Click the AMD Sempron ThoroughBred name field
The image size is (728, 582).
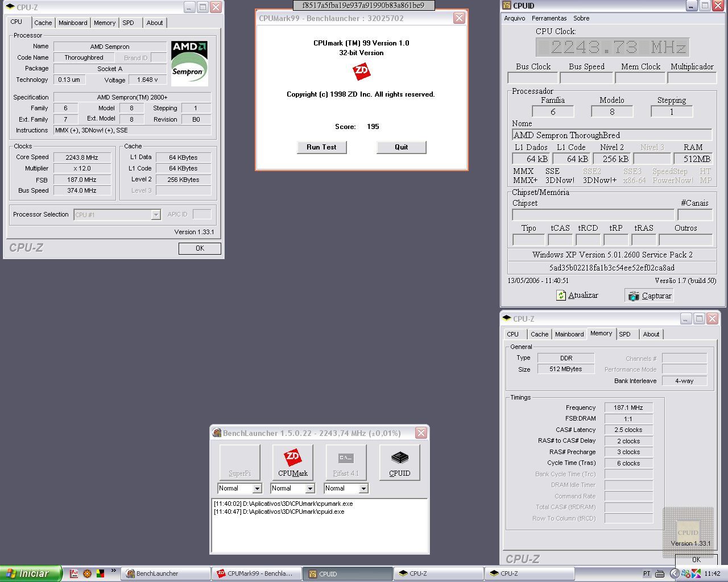[612, 135]
